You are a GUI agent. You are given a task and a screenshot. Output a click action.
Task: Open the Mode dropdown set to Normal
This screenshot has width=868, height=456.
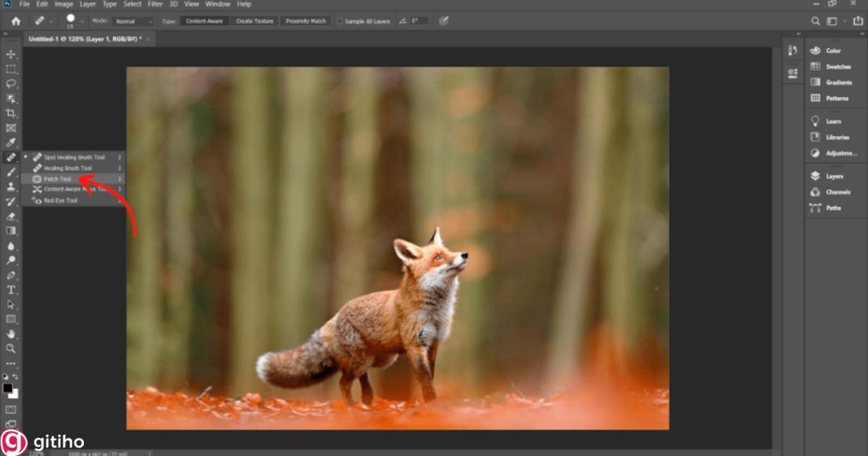point(133,20)
